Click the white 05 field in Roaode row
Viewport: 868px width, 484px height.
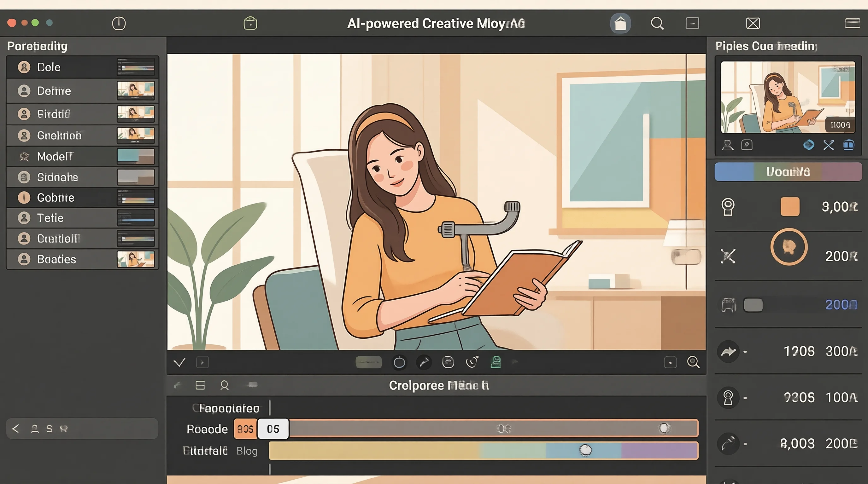(273, 429)
